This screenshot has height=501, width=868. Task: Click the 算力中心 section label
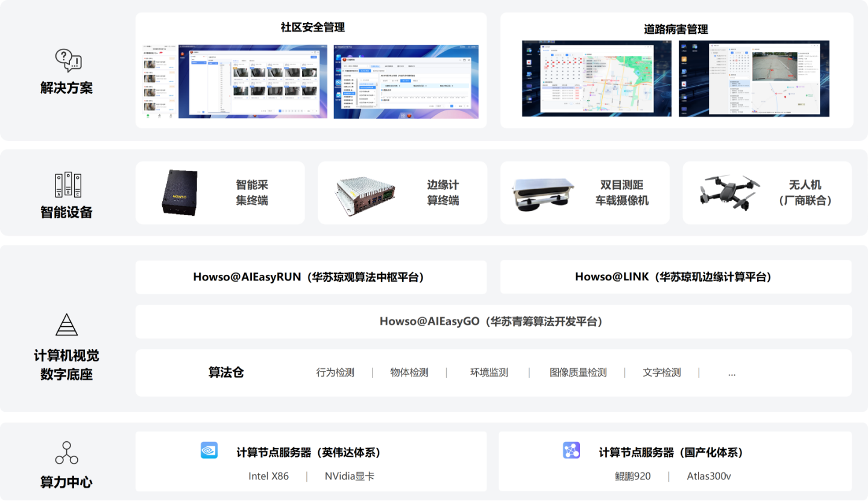(66, 482)
